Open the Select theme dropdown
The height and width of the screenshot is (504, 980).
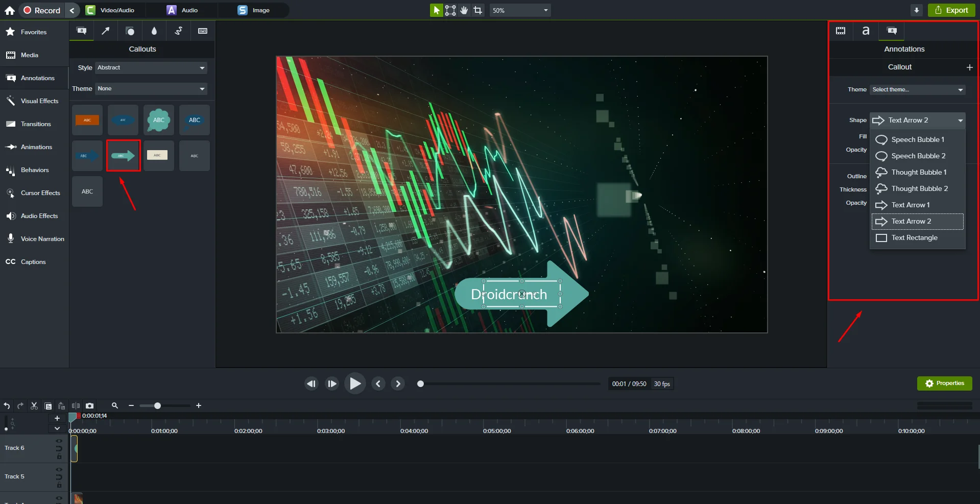tap(918, 89)
